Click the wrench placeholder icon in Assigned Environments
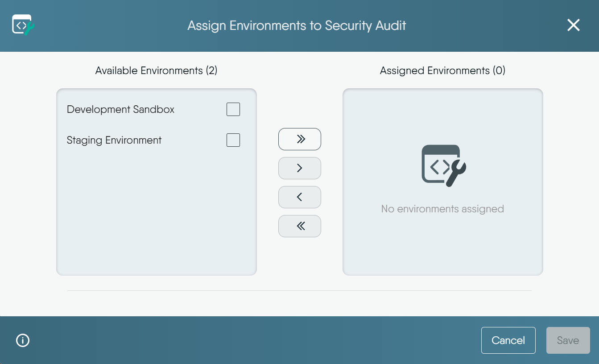 [x=442, y=165]
